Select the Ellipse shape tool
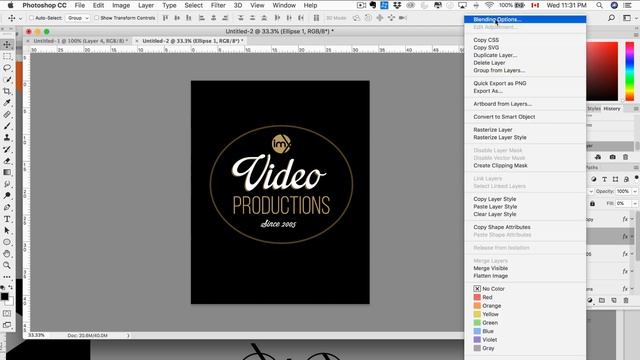Screen dimensions: 640x360 coord(7,242)
